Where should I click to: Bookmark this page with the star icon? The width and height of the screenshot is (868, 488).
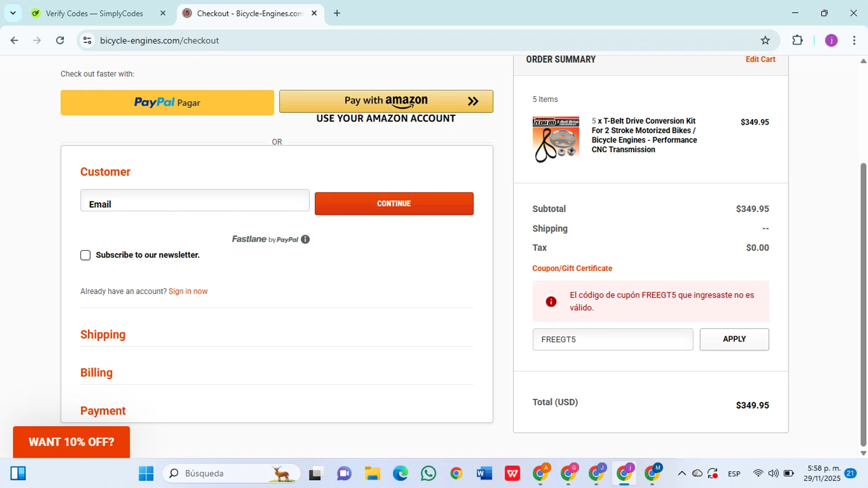click(765, 41)
